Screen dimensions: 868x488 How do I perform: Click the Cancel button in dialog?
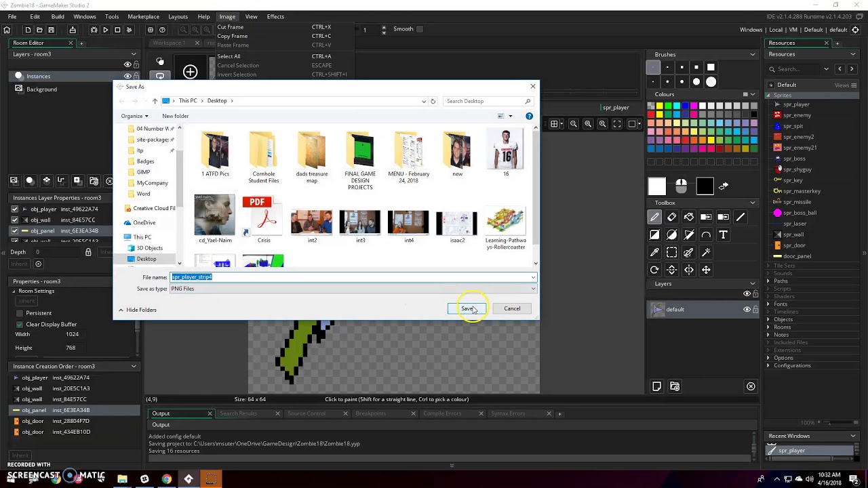pyautogui.click(x=512, y=309)
